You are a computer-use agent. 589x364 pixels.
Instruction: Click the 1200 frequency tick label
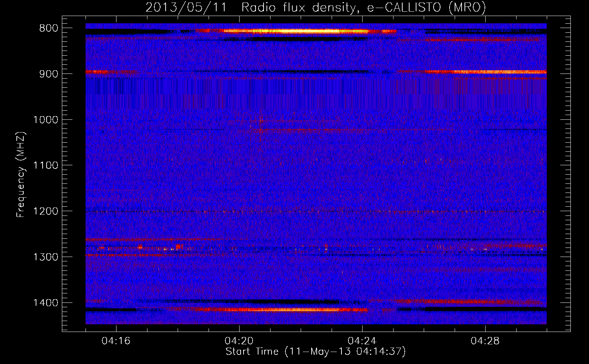(x=46, y=211)
